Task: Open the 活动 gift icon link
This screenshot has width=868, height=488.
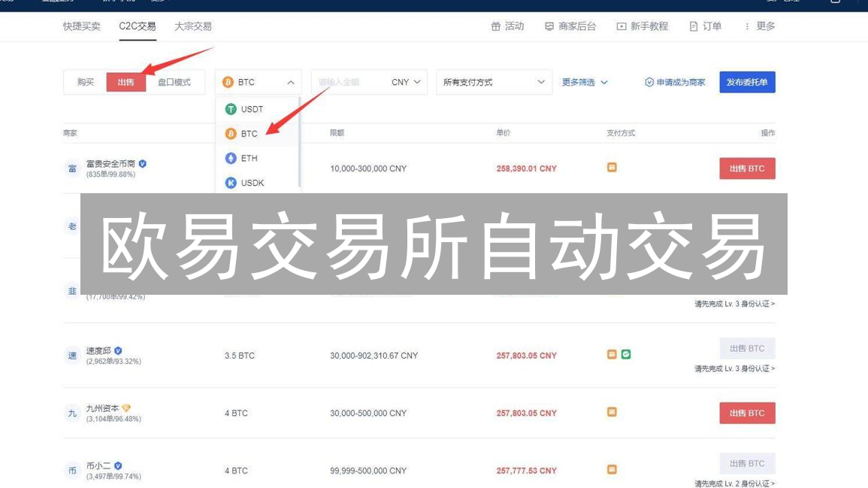Action: point(495,26)
